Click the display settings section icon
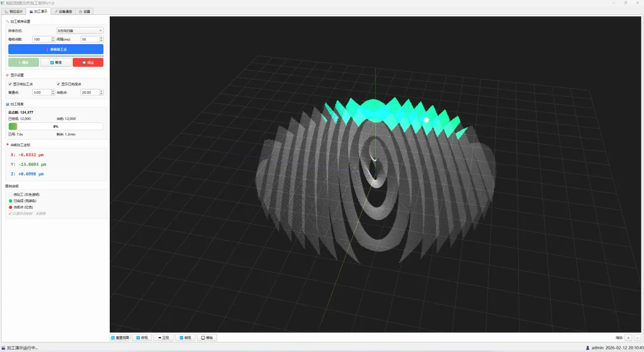 pyautogui.click(x=7, y=75)
